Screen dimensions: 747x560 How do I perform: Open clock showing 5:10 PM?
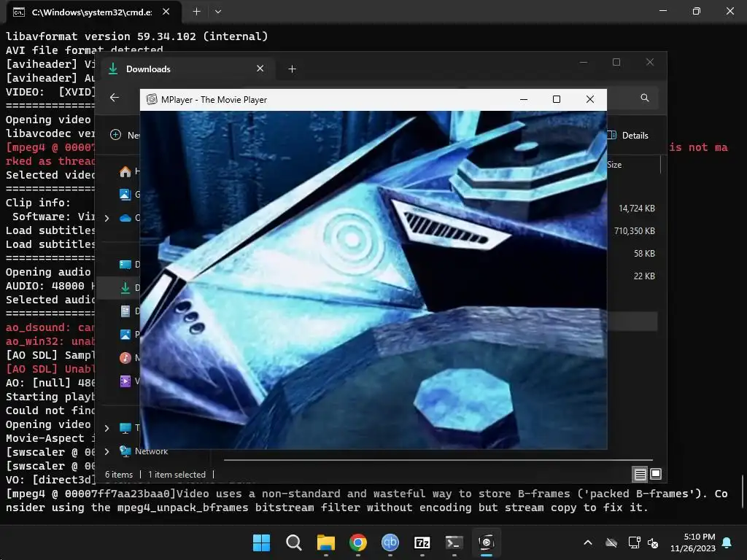(693, 542)
